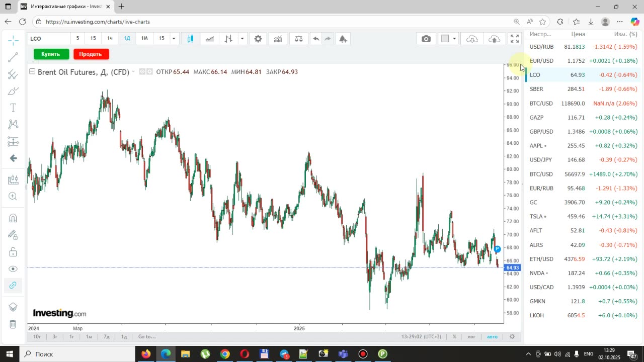
Task: Expand the Brent Oil Futures series dropdown arrow
Action: click(133, 72)
